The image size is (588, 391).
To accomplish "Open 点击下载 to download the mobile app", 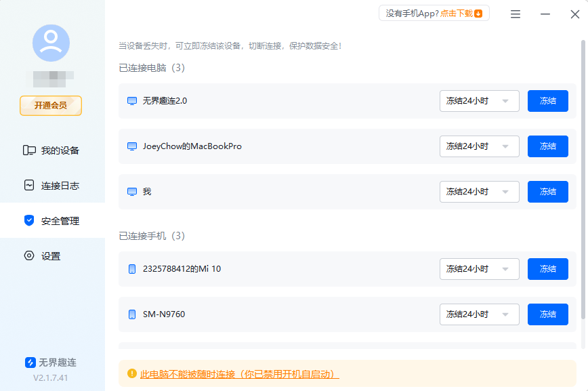I will point(455,12).
